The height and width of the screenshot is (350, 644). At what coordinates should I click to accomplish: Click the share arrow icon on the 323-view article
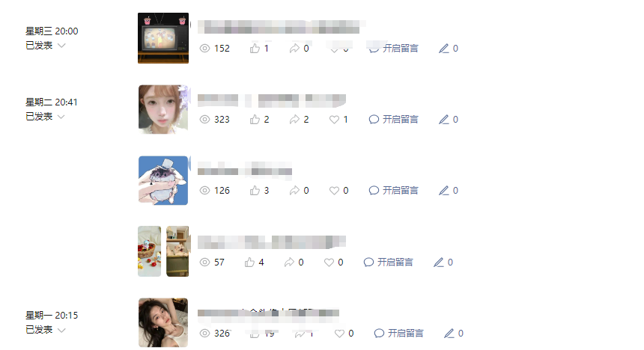click(294, 120)
